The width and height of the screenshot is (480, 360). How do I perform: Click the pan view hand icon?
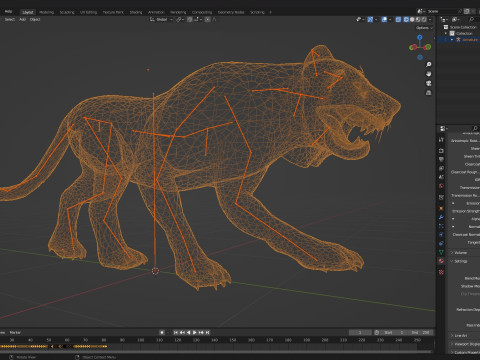click(x=429, y=74)
